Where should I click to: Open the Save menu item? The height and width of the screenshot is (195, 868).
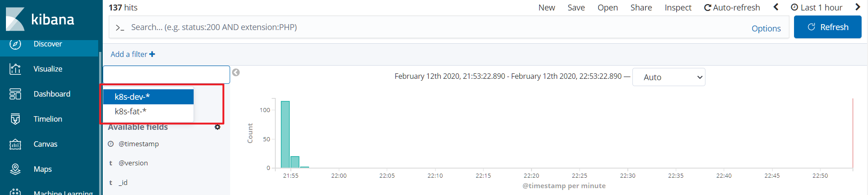point(576,7)
